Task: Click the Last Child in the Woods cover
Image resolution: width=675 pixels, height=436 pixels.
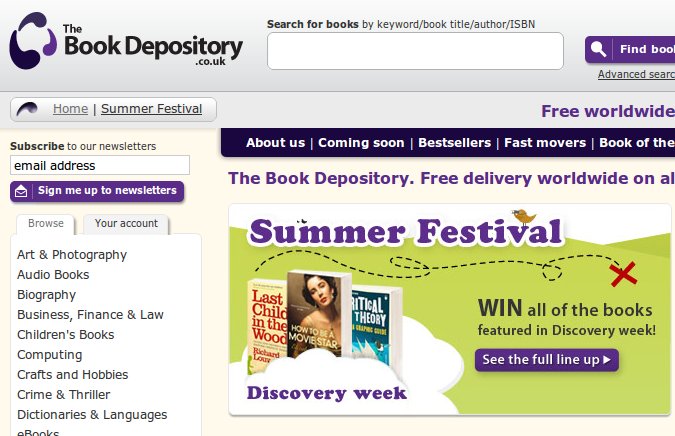Action: [267, 325]
